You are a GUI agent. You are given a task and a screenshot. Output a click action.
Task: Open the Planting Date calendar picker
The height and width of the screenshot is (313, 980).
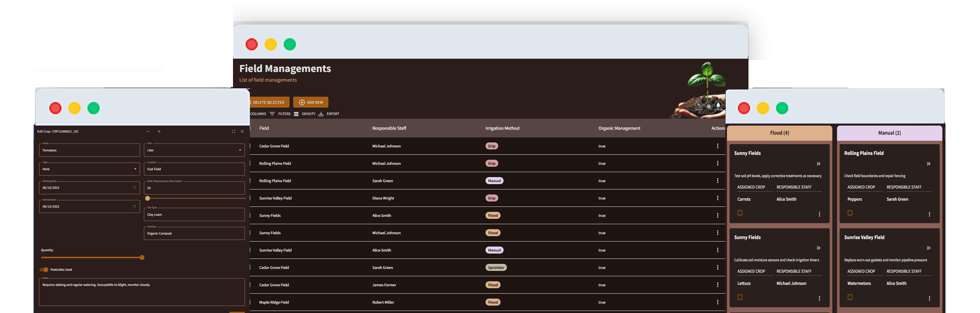pos(134,188)
